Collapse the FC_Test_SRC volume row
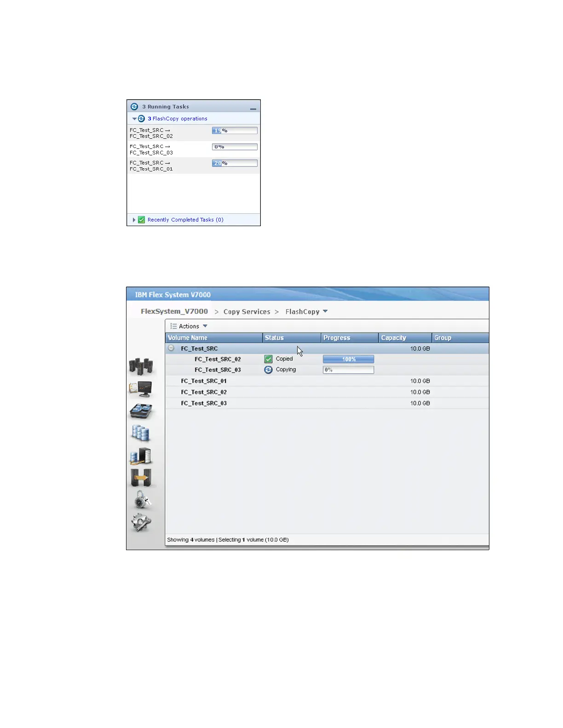The image size is (563, 728). pyautogui.click(x=171, y=348)
